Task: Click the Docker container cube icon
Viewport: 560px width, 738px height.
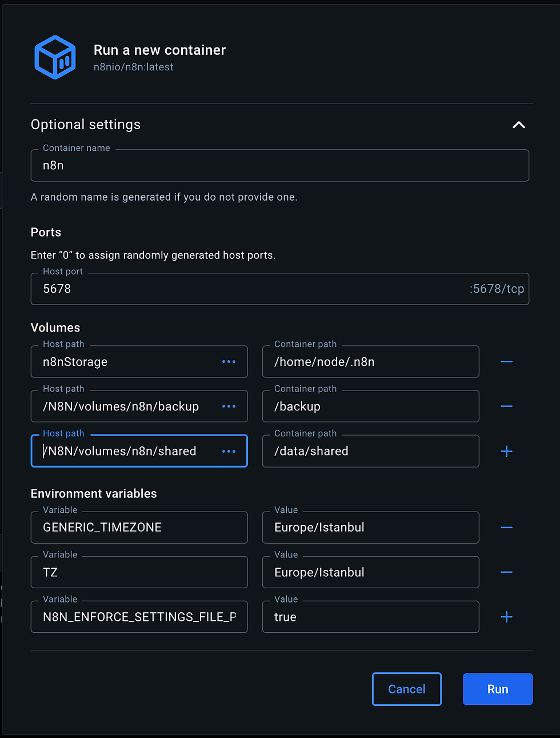Action: (55, 57)
